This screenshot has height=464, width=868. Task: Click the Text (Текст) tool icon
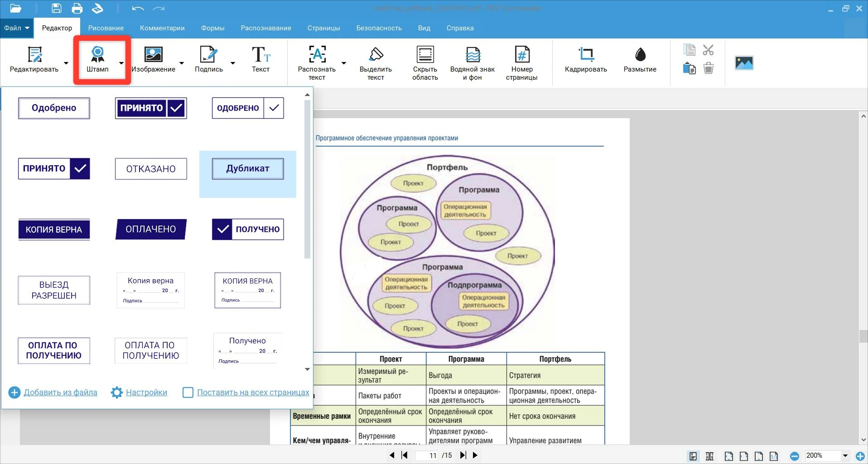pos(260,55)
